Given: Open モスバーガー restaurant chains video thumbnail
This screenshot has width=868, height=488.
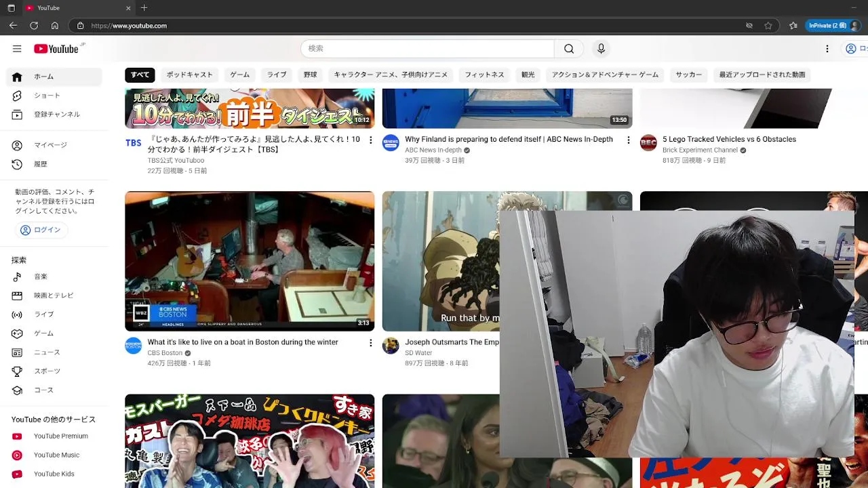Looking at the screenshot, I should 250,441.
